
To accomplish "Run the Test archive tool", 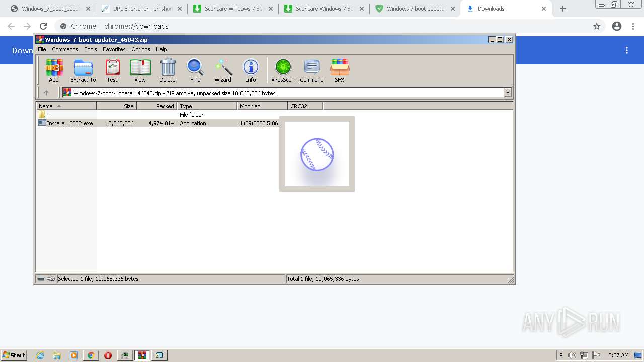I will [112, 70].
